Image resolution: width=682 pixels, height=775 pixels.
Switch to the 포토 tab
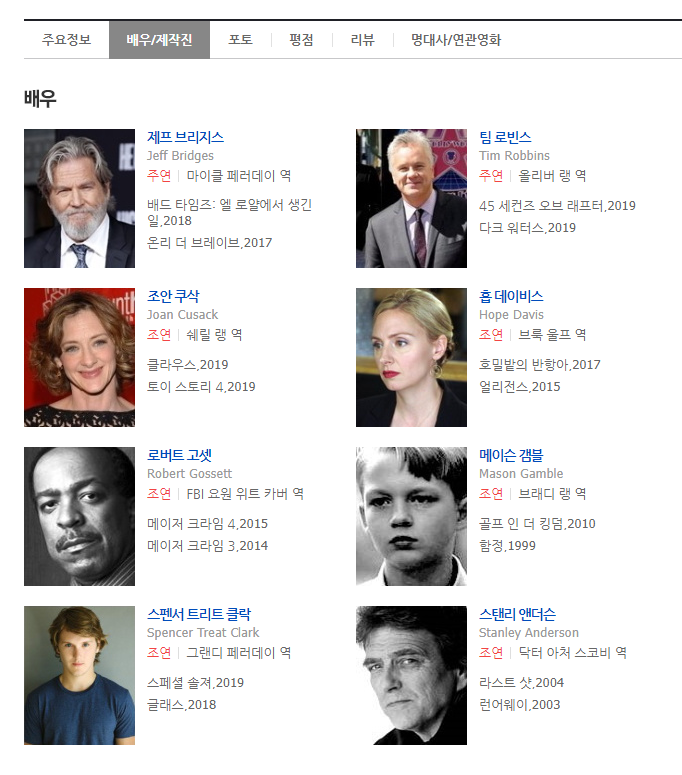click(x=241, y=40)
